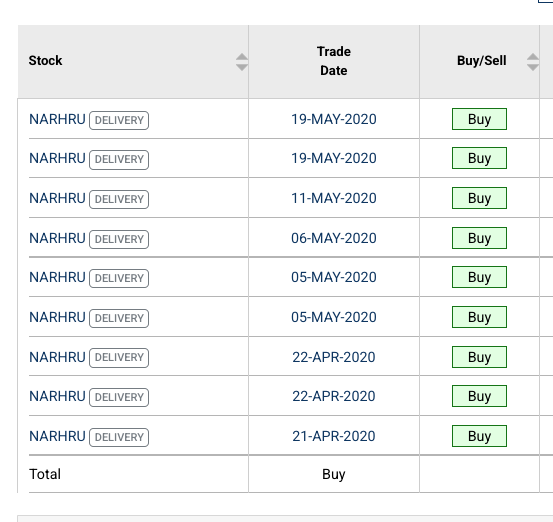553x522 pixels.
Task: Select the second 05-MAY-2020 trade date
Action: pyautogui.click(x=334, y=317)
